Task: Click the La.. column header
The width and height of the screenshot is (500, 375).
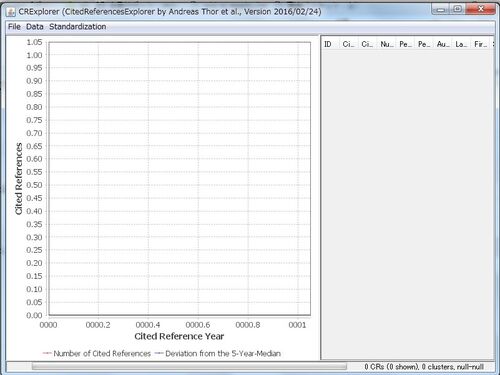Action: pos(462,44)
